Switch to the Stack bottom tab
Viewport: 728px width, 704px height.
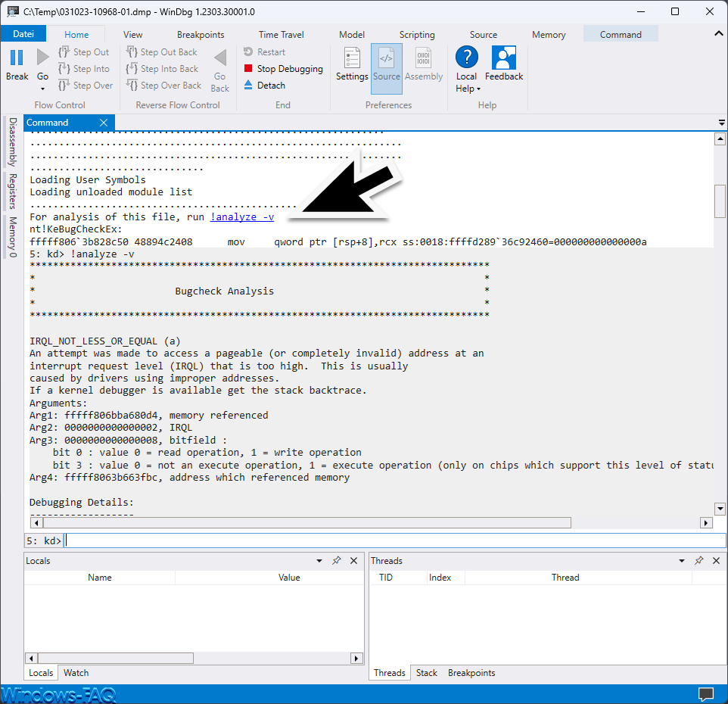[x=427, y=673]
